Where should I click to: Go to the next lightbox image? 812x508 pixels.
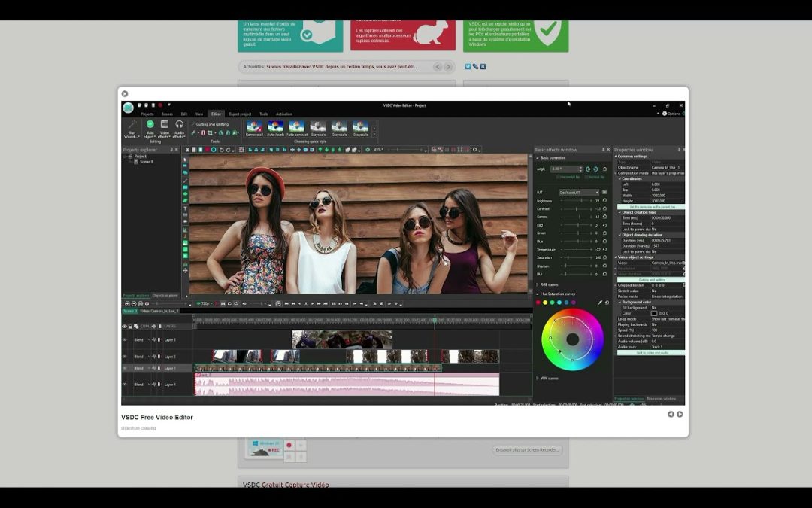click(680, 414)
